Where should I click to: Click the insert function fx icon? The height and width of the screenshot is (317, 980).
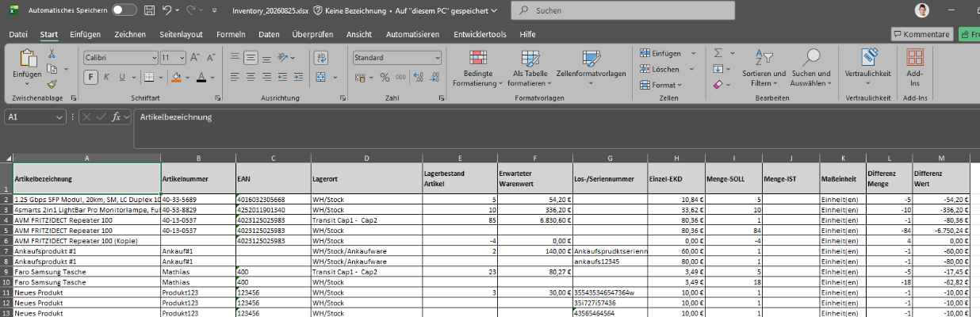point(117,116)
